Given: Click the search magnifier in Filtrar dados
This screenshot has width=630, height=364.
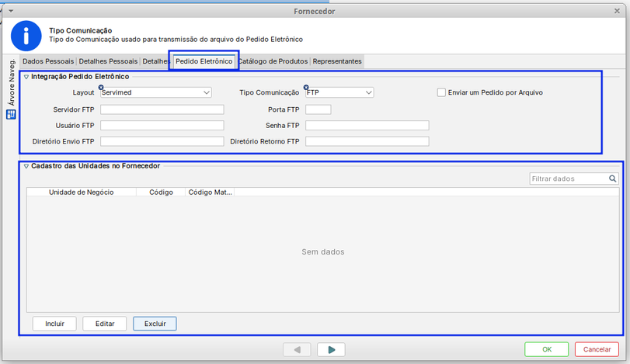Looking at the screenshot, I should pos(613,179).
